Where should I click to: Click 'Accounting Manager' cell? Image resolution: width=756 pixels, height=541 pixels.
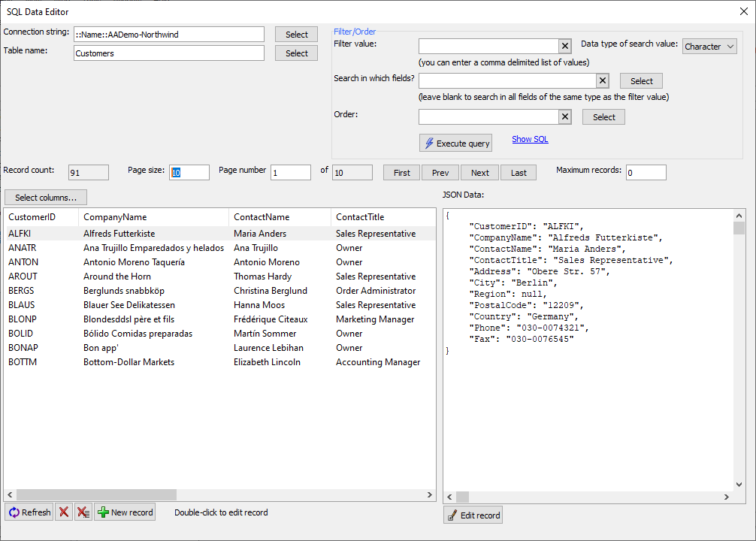point(378,362)
